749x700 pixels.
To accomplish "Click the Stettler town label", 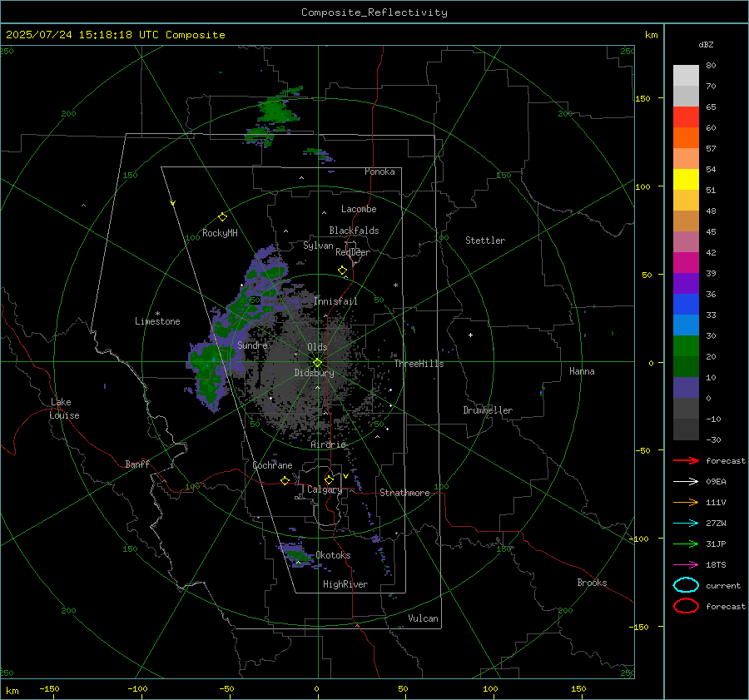I will click(485, 241).
